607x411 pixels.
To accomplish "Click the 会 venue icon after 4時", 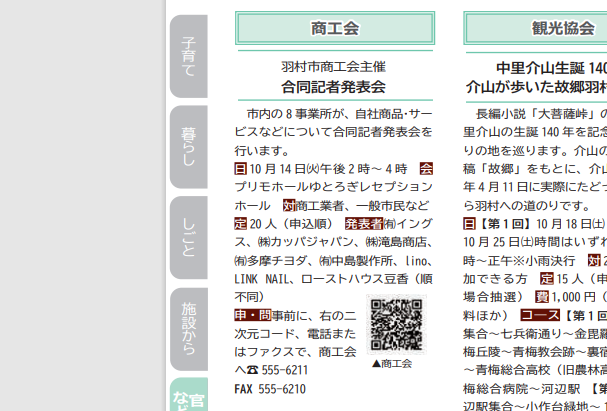I will pos(426,168).
